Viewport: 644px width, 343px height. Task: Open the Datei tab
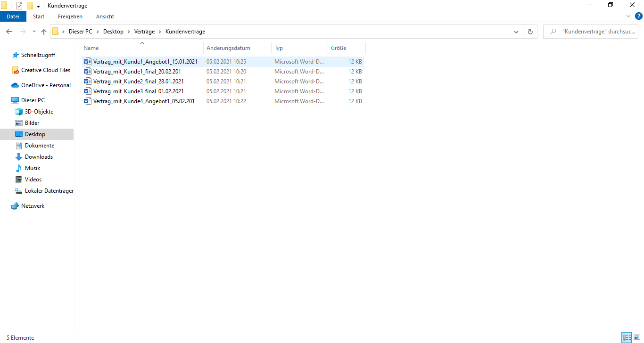point(13,16)
